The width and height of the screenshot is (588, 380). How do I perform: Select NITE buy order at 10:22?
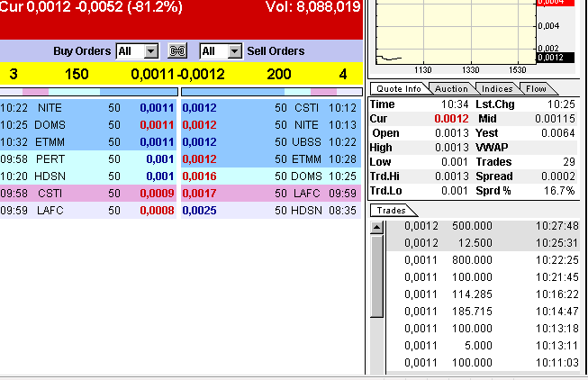click(87, 108)
